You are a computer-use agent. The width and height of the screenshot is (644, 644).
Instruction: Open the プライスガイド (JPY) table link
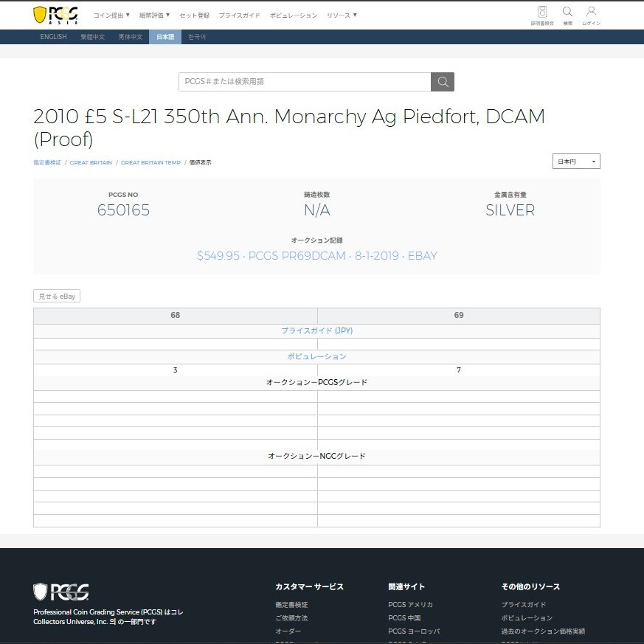[316, 330]
